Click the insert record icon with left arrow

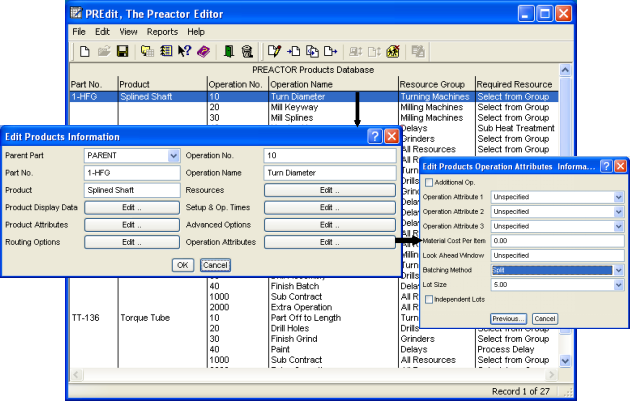pos(294,51)
